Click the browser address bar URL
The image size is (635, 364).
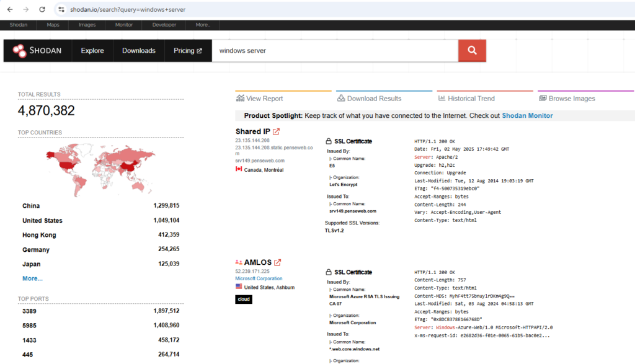(x=128, y=9)
